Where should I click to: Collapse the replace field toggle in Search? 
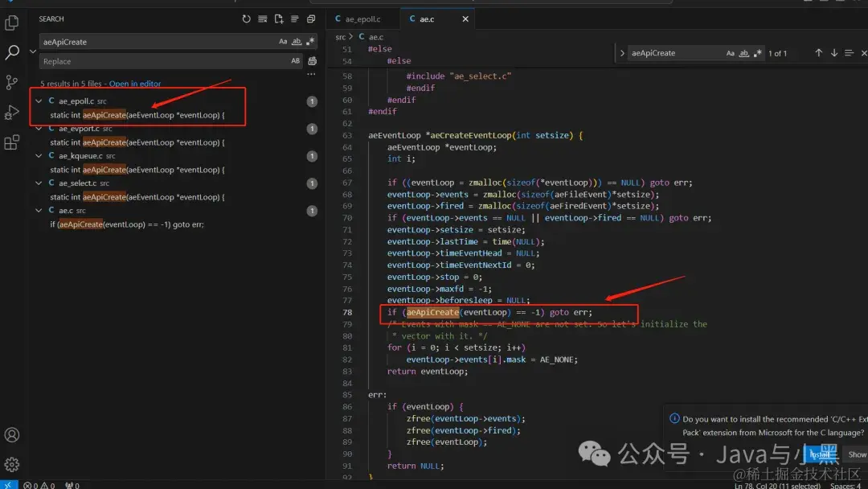[33, 51]
